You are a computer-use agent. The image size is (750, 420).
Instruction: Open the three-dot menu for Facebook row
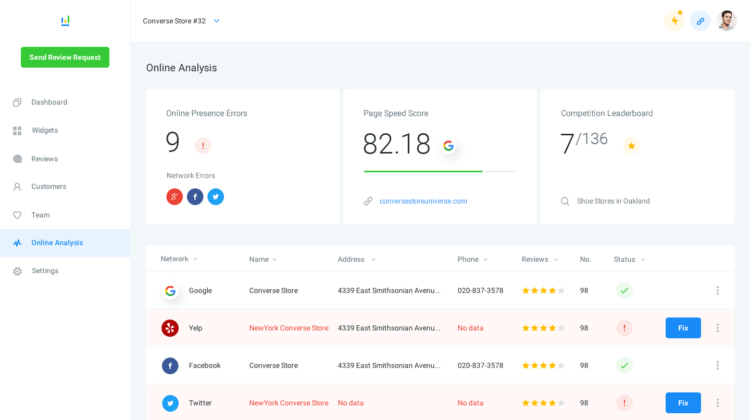click(x=717, y=365)
